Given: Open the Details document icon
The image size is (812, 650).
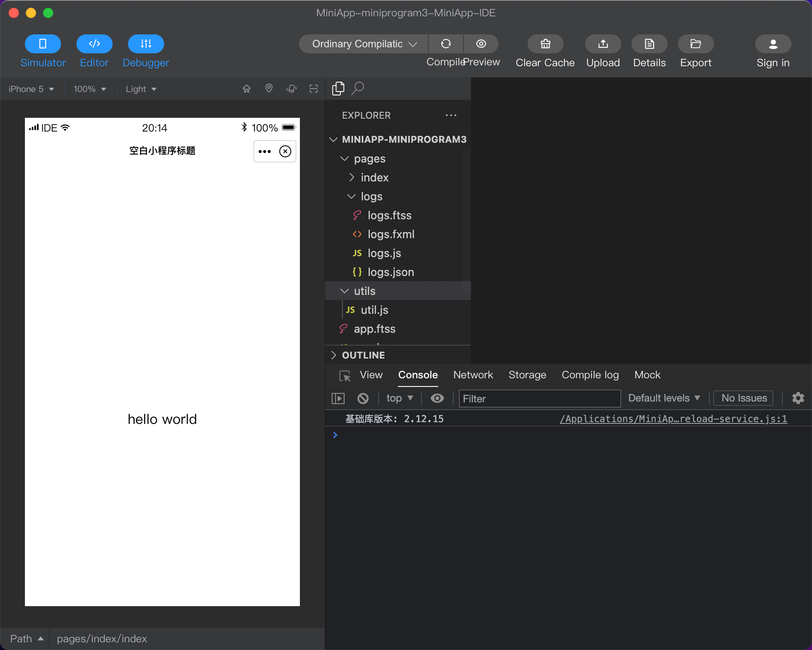Looking at the screenshot, I should 650,44.
